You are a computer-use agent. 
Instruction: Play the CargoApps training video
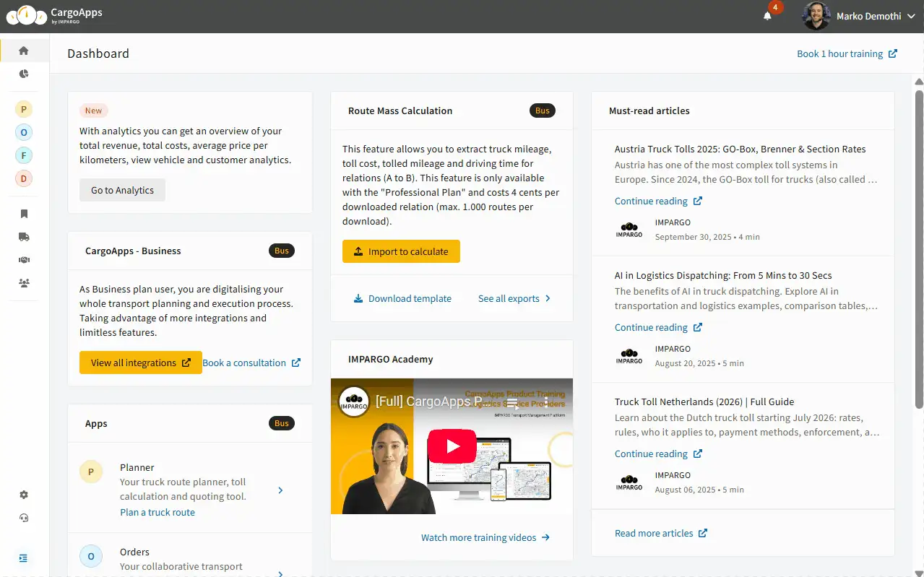[x=452, y=446]
